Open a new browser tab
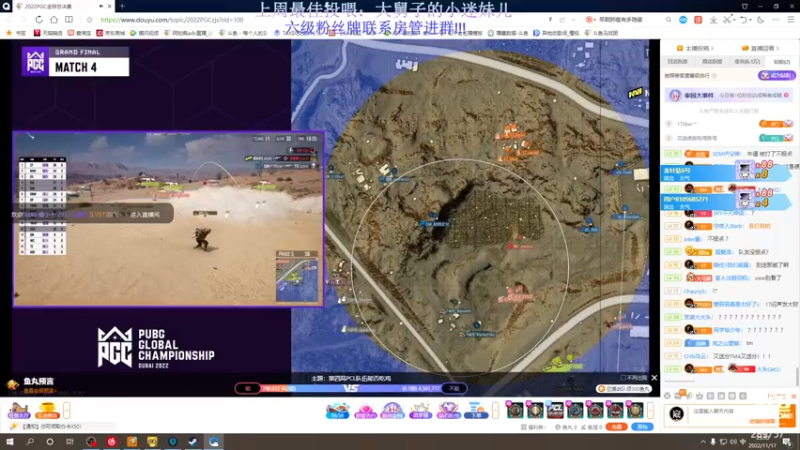800x450 pixels. pos(122,6)
